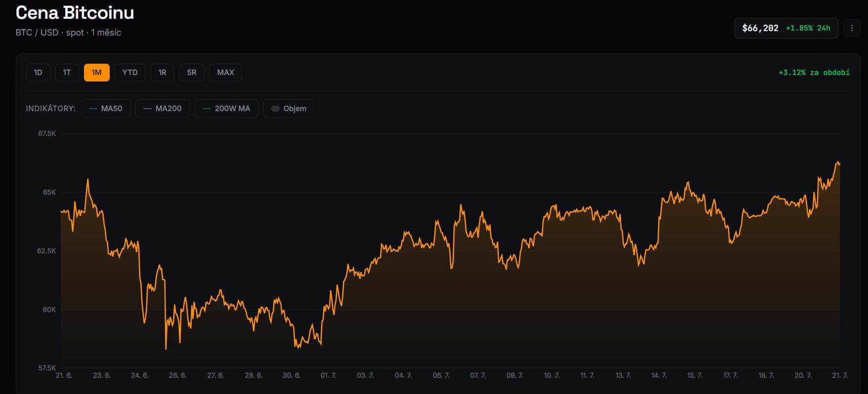This screenshot has height=394, width=868.
Task: Select the 1D time range
Action: point(38,73)
